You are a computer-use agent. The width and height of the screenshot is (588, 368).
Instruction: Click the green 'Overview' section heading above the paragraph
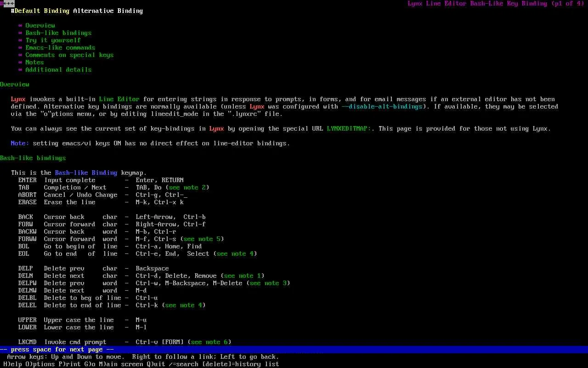pos(15,85)
